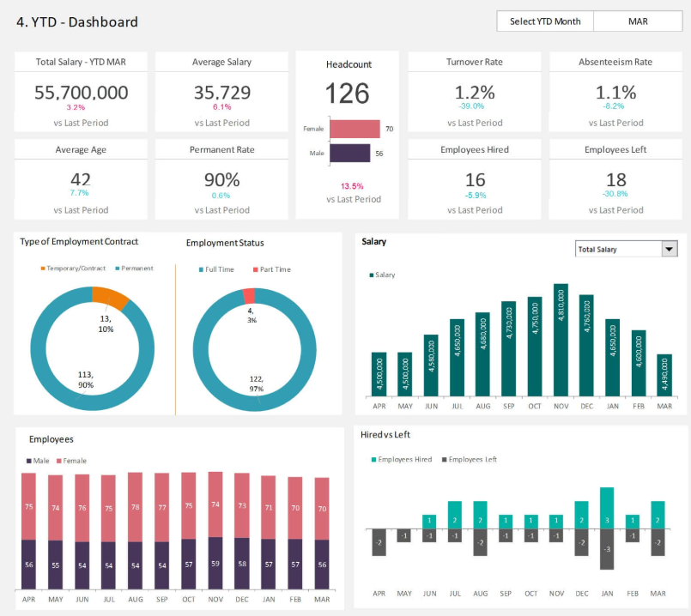Click the orange donut segment for Temporary/Contract
691x616 pixels.
click(x=111, y=298)
